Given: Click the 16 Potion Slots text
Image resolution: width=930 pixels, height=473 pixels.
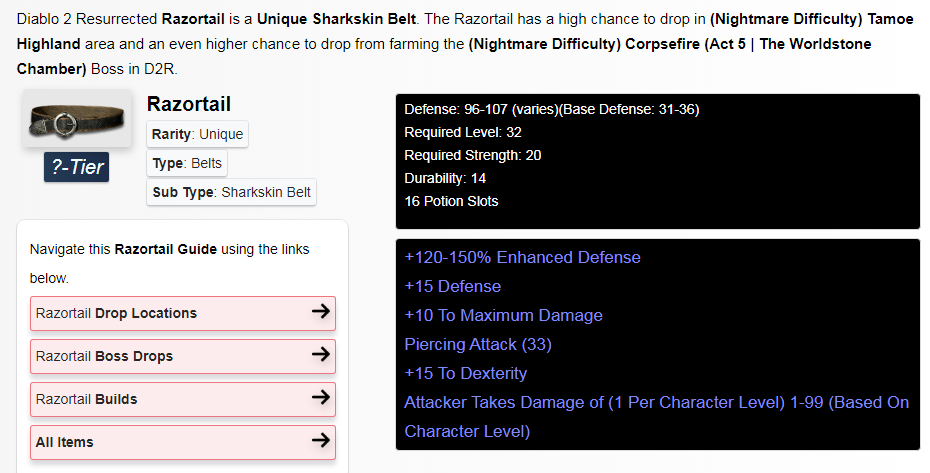Looking at the screenshot, I should [451, 201].
